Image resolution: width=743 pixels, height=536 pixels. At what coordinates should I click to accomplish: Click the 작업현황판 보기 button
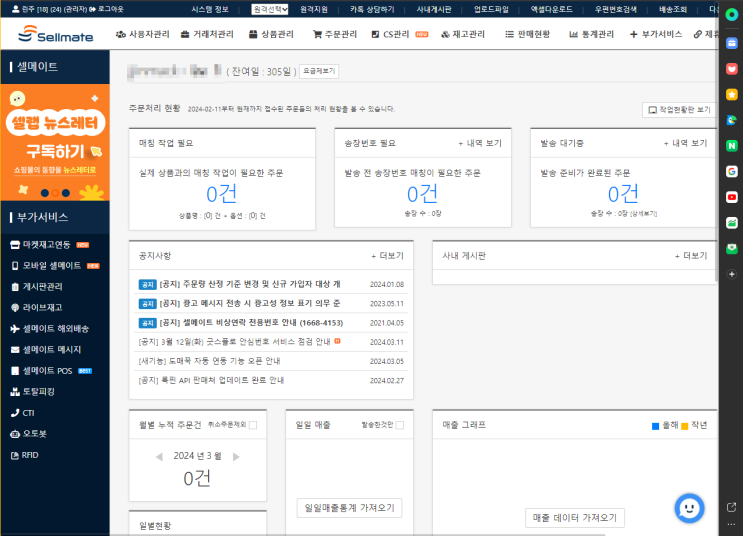pos(680,109)
